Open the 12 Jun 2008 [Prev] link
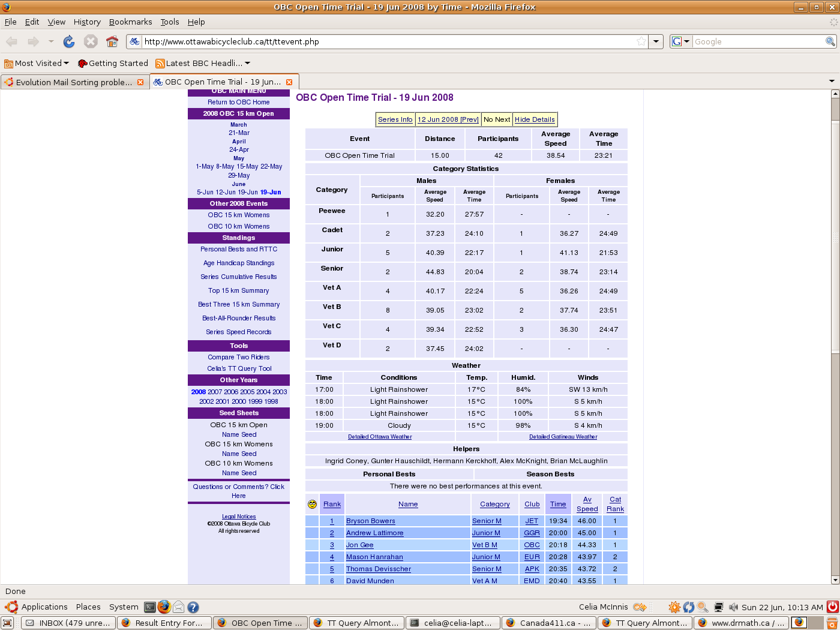Screen dimensions: 840x630 [x=448, y=119]
